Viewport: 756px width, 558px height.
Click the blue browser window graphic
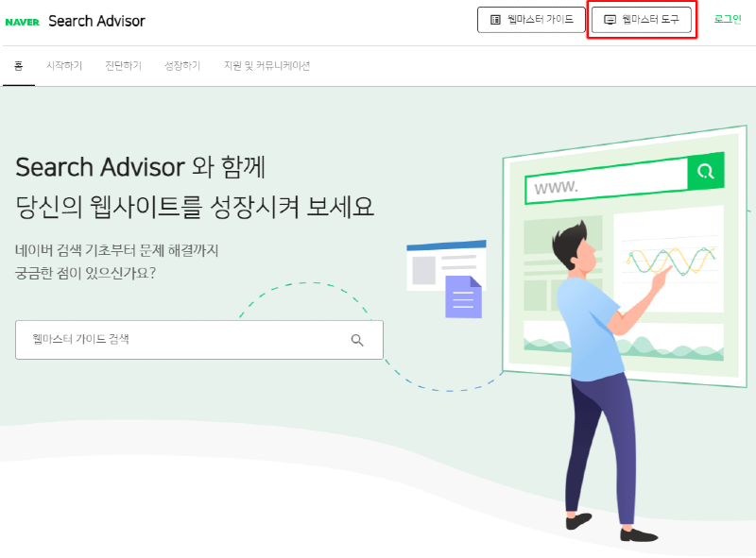(446, 265)
